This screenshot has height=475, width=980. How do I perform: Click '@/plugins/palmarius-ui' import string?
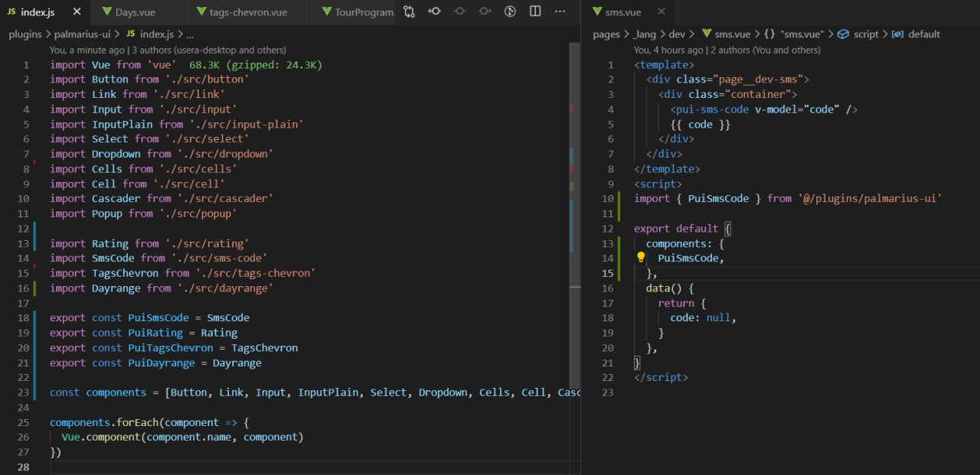[x=870, y=198]
